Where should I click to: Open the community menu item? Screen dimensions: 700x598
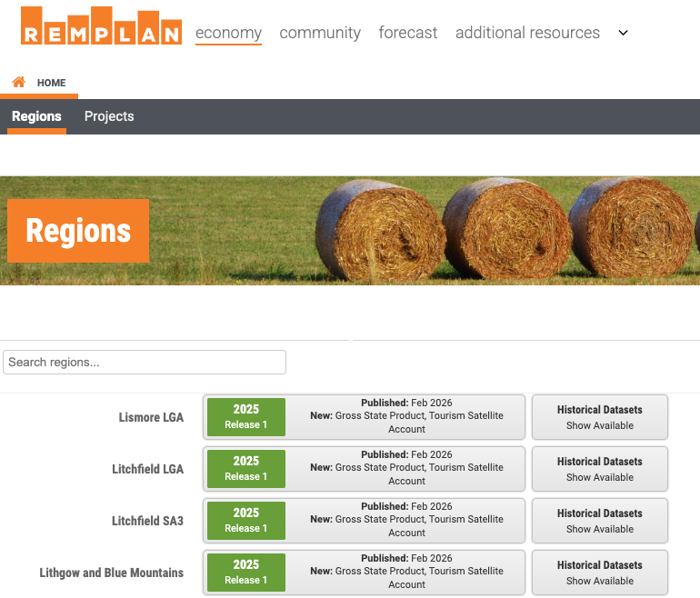click(320, 33)
